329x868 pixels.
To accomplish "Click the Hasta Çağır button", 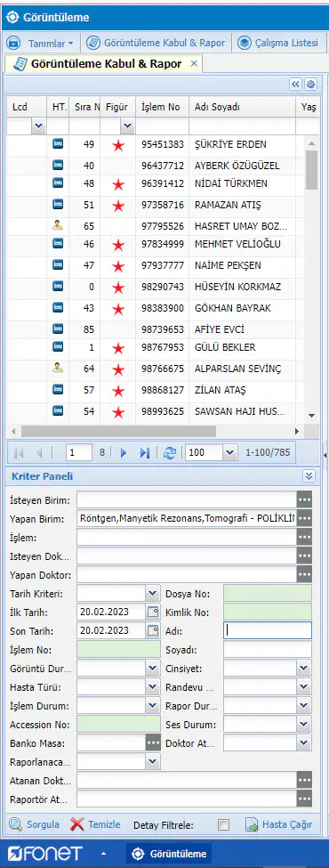I will tap(279, 824).
